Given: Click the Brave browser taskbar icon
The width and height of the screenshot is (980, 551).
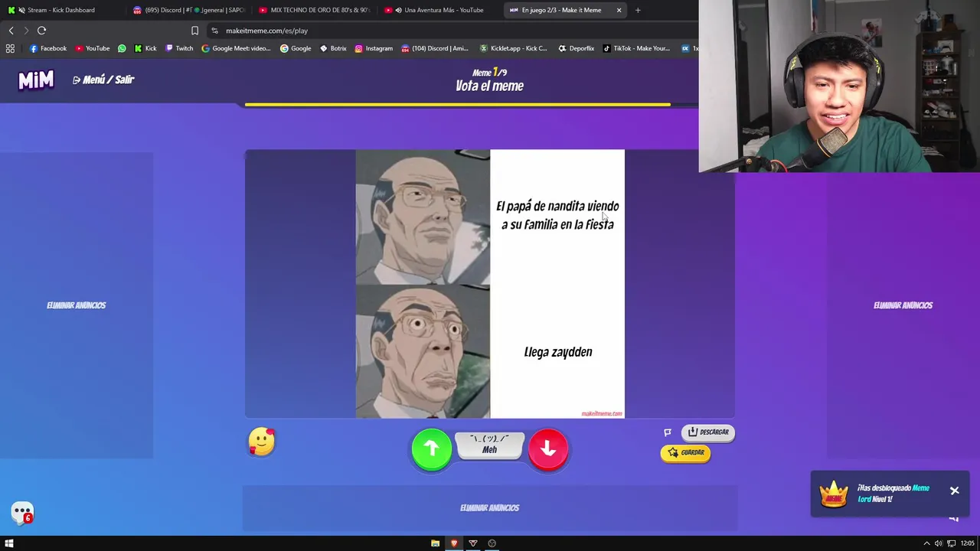Looking at the screenshot, I should pos(454,543).
